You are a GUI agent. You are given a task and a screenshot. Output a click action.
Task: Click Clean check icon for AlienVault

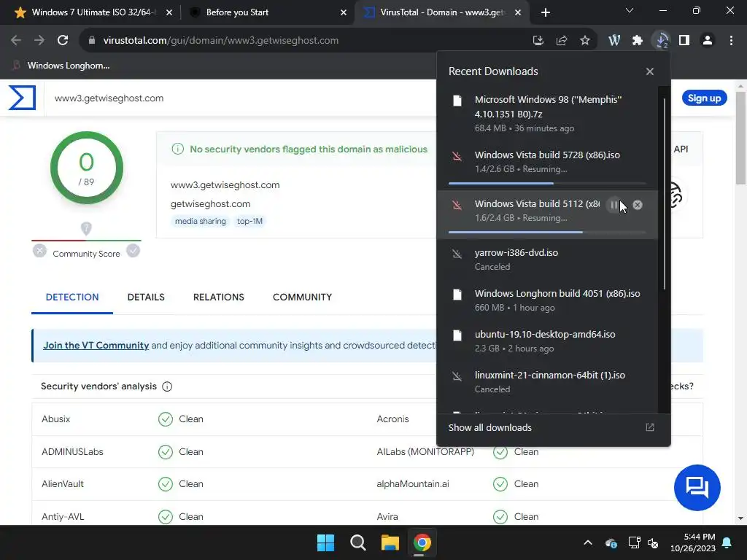[x=166, y=484]
